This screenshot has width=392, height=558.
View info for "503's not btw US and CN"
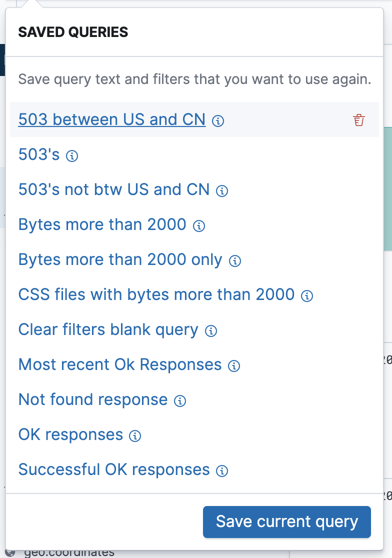coord(221,191)
